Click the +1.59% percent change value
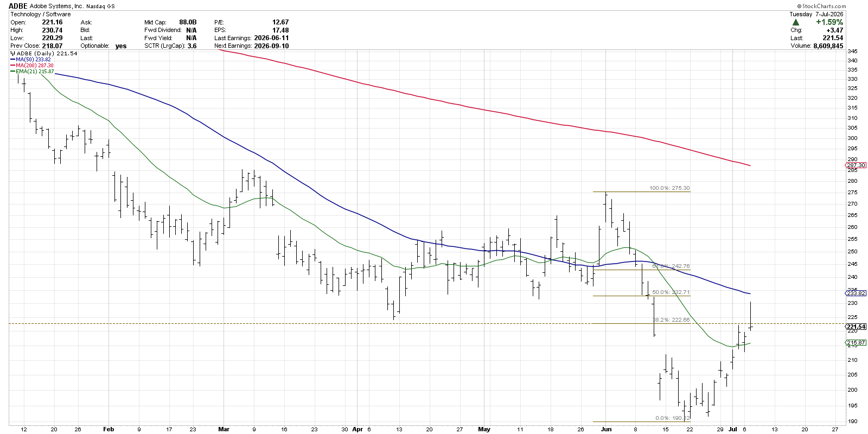The width and height of the screenshot is (868, 434). (829, 22)
